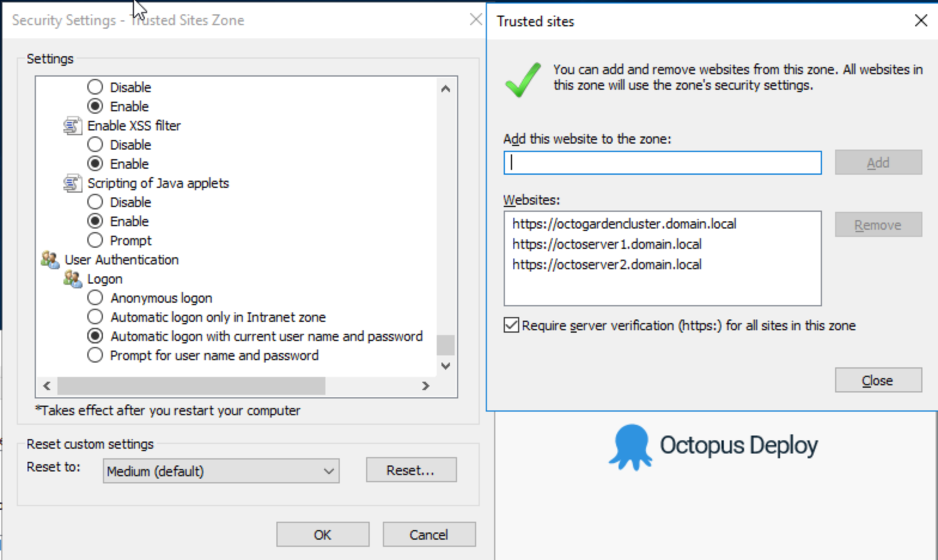The width and height of the screenshot is (938, 560).
Task: Select Prompt for user name and password
Action: pos(95,355)
